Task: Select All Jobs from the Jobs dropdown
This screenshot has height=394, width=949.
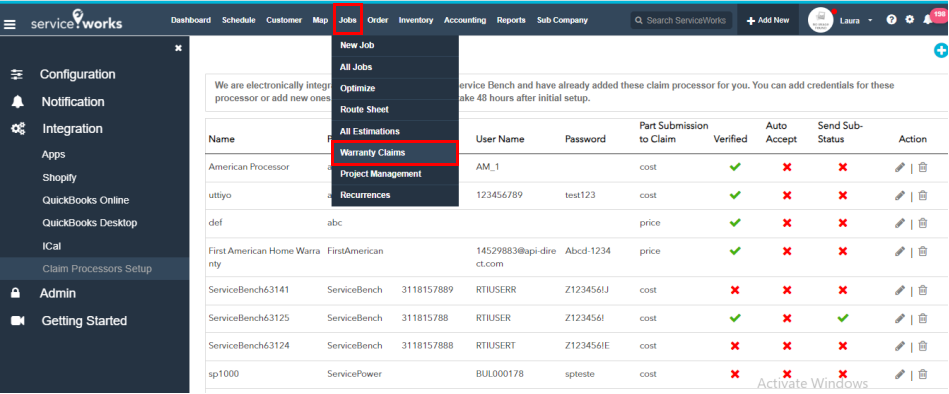Action: click(395, 67)
